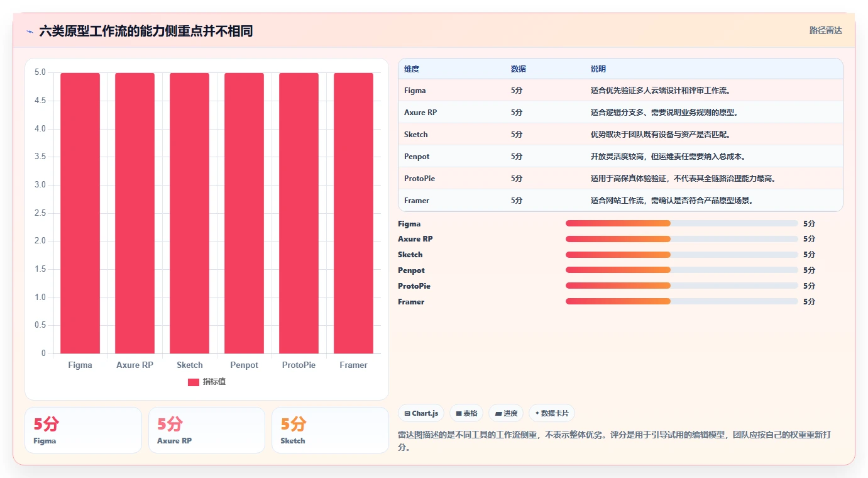This screenshot has width=868, height=478.
Task: Click the ProtoPie bar in the chart
Action: pos(299,213)
